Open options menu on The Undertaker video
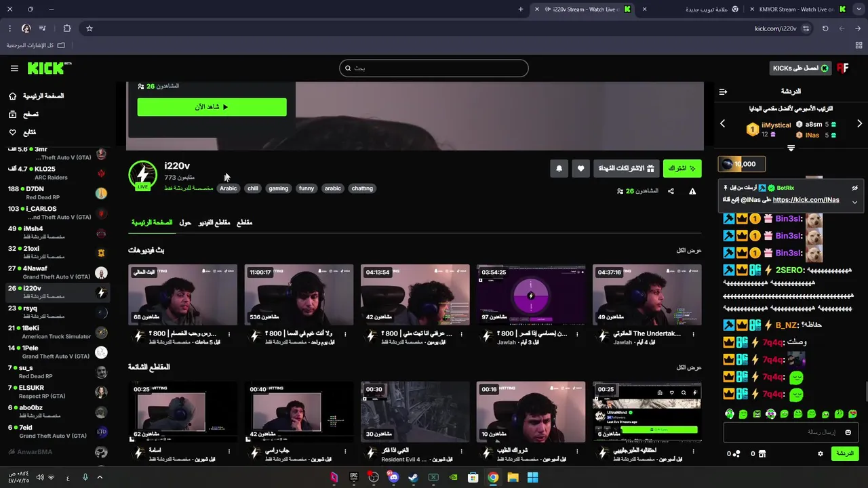The height and width of the screenshot is (488, 868). coord(692,333)
